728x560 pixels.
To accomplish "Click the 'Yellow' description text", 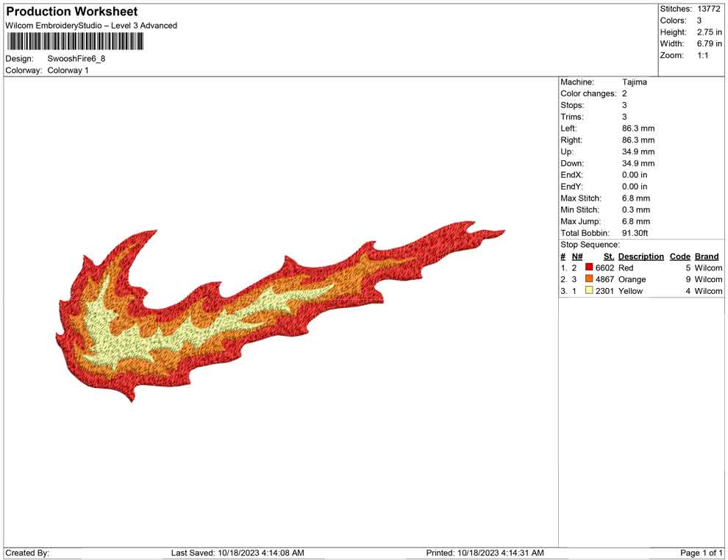I will [x=630, y=291].
